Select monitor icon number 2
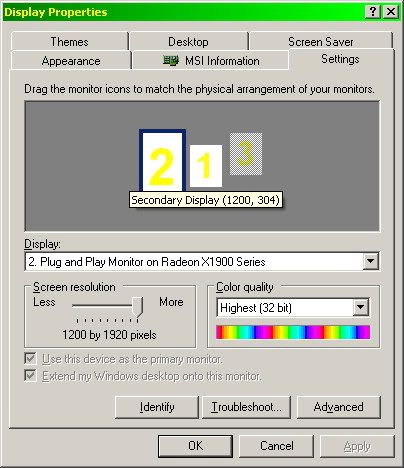This screenshot has width=404, height=468. 162,161
